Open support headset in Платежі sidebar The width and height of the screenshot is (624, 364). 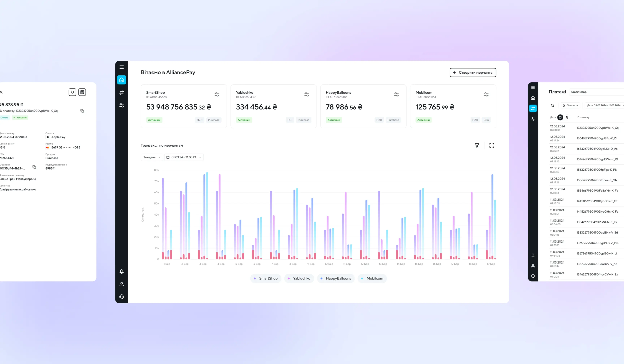[533, 276]
